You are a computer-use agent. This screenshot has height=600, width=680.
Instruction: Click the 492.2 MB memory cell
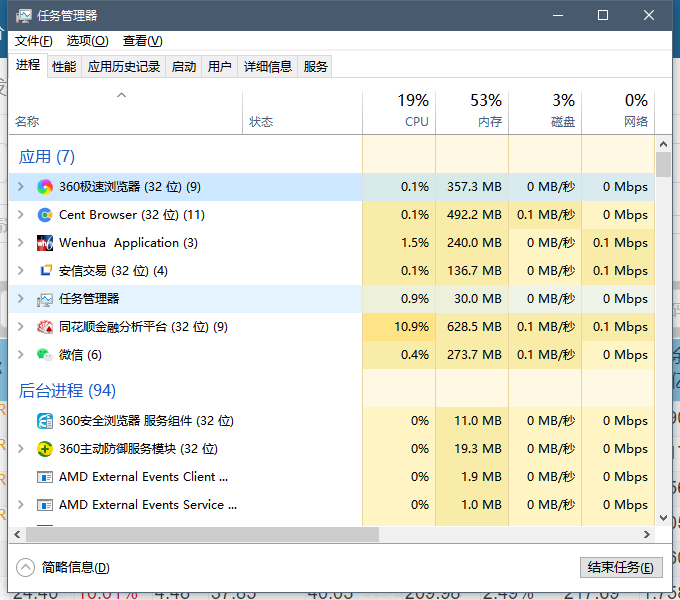coord(472,215)
